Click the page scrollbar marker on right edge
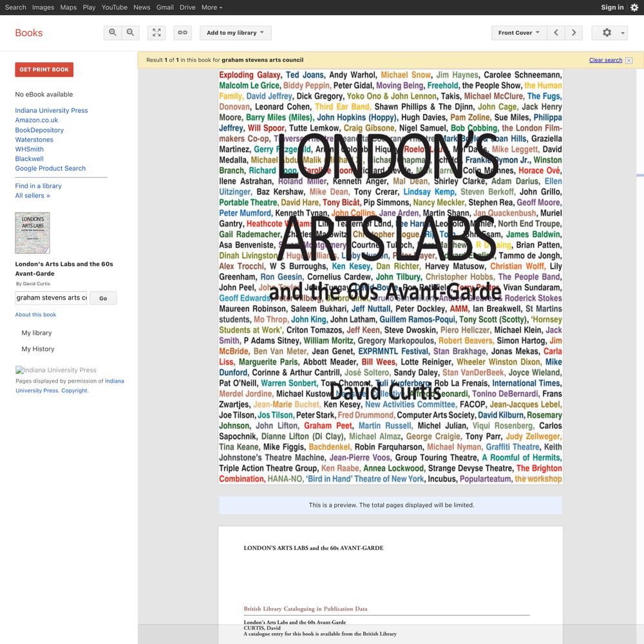644x644 pixels. click(640, 175)
